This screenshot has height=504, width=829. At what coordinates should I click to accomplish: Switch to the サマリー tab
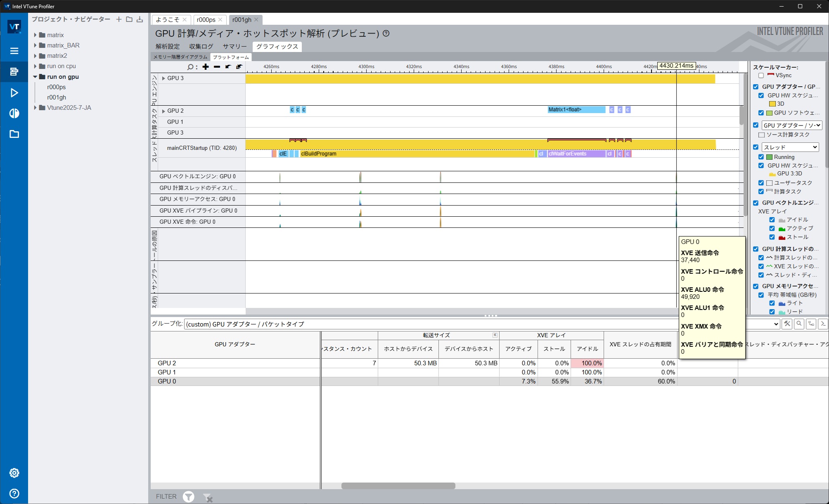pos(234,46)
